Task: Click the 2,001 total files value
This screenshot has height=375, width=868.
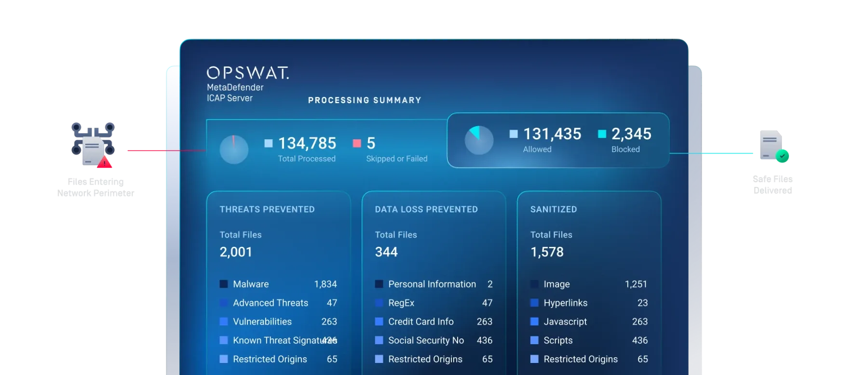Action: point(236,252)
